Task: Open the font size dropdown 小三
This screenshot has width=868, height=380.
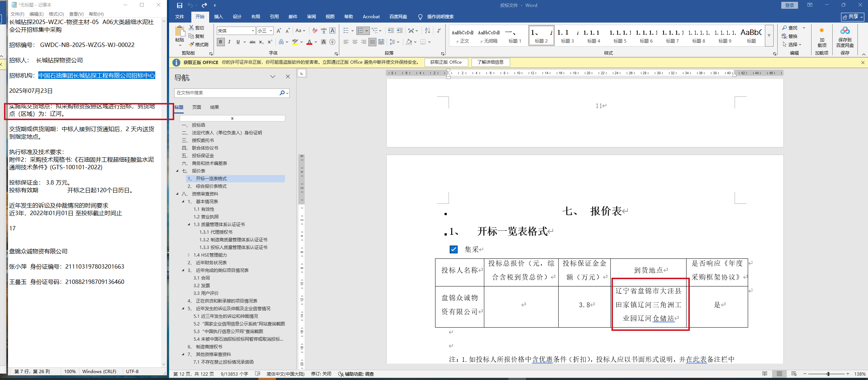Action: click(x=271, y=31)
